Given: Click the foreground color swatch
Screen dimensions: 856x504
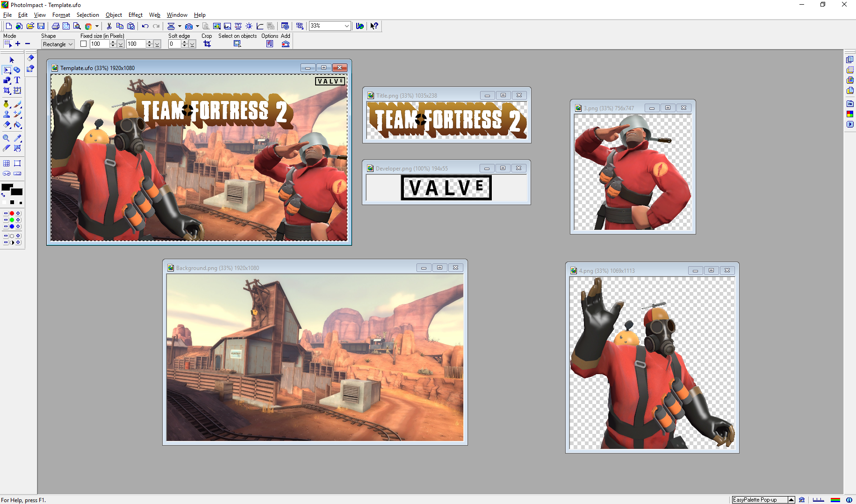Looking at the screenshot, I should [x=7, y=187].
